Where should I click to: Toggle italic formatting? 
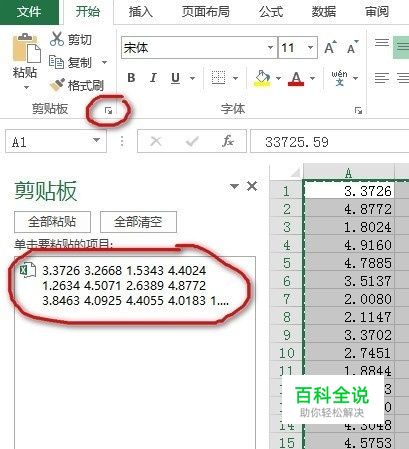[153, 78]
